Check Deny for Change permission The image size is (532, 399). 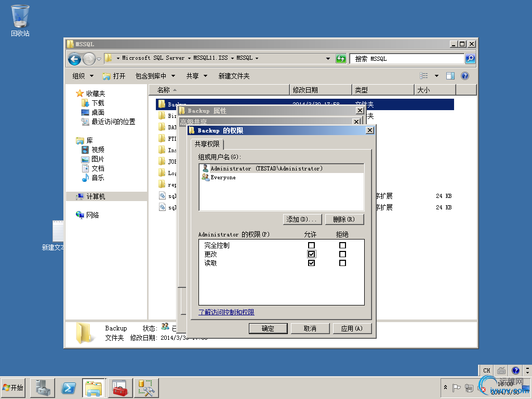pyautogui.click(x=342, y=254)
